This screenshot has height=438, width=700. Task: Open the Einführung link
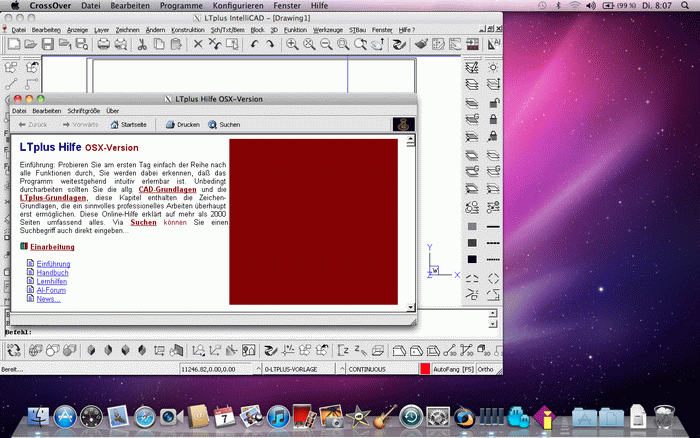click(x=53, y=264)
